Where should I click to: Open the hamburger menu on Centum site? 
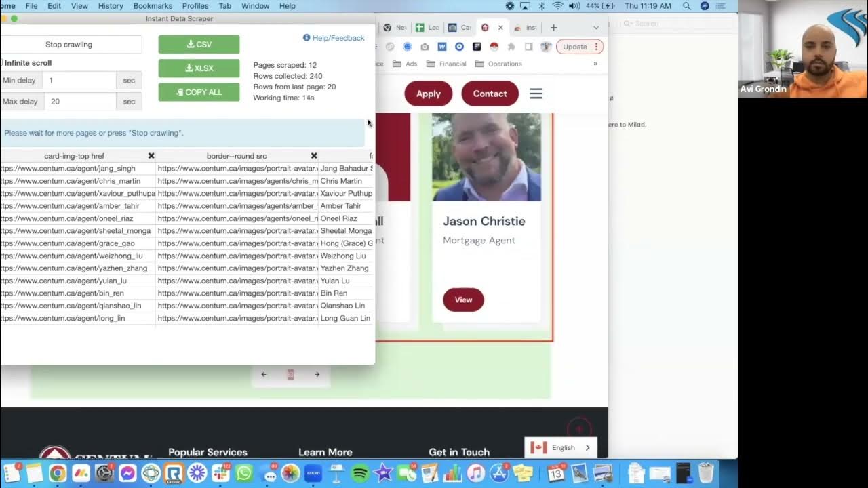click(x=536, y=94)
